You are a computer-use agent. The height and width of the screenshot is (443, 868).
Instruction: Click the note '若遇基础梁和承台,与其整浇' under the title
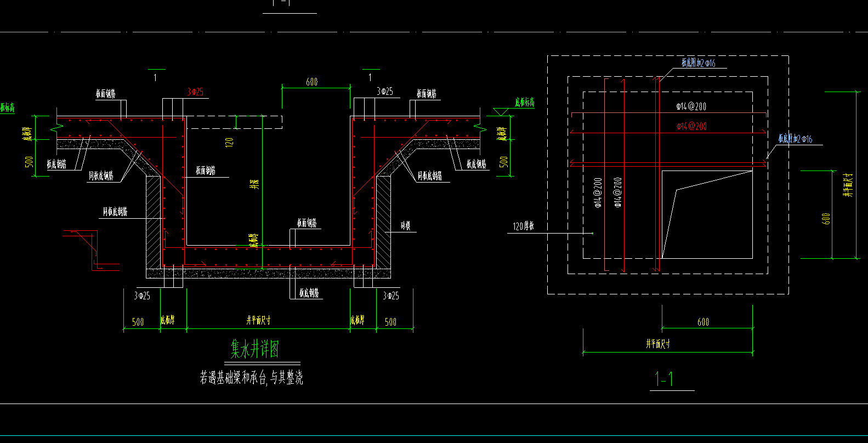pyautogui.click(x=252, y=377)
